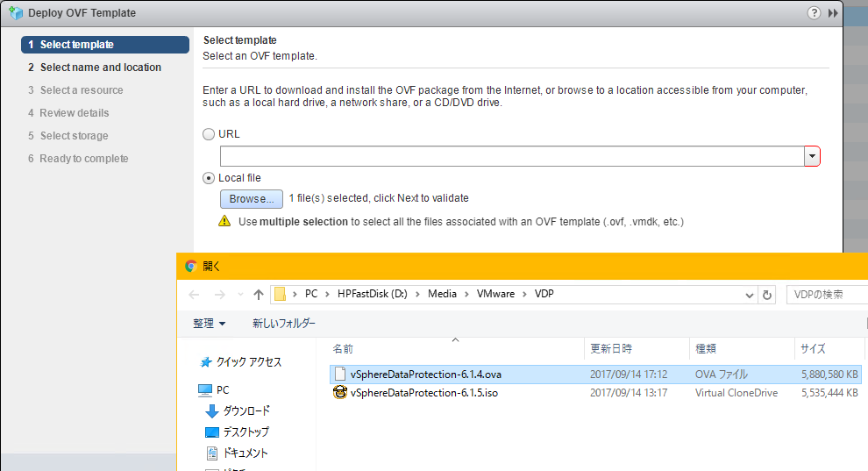Click the 5,535,444 KB size cell
868x471 pixels.
pos(829,392)
